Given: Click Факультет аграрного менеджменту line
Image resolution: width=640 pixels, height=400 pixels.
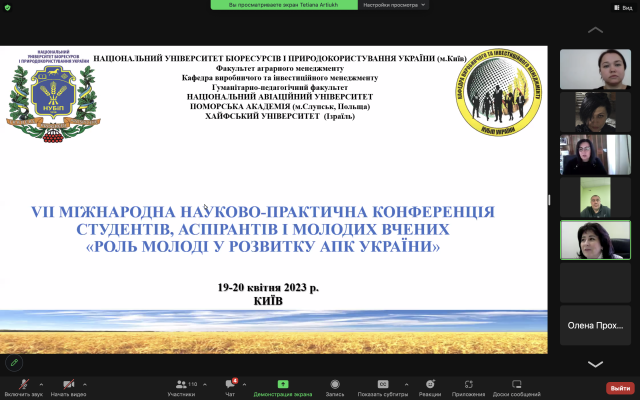Looking at the screenshot, I should [x=280, y=68].
